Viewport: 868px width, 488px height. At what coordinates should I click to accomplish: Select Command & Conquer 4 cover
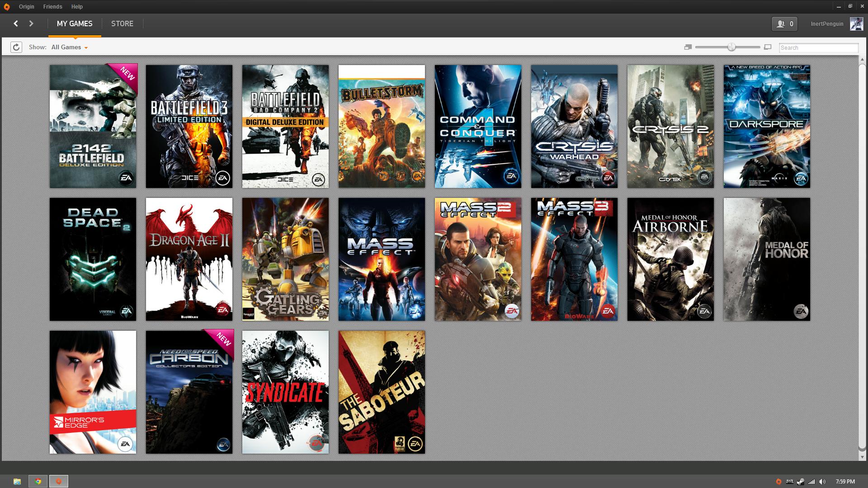[478, 126]
